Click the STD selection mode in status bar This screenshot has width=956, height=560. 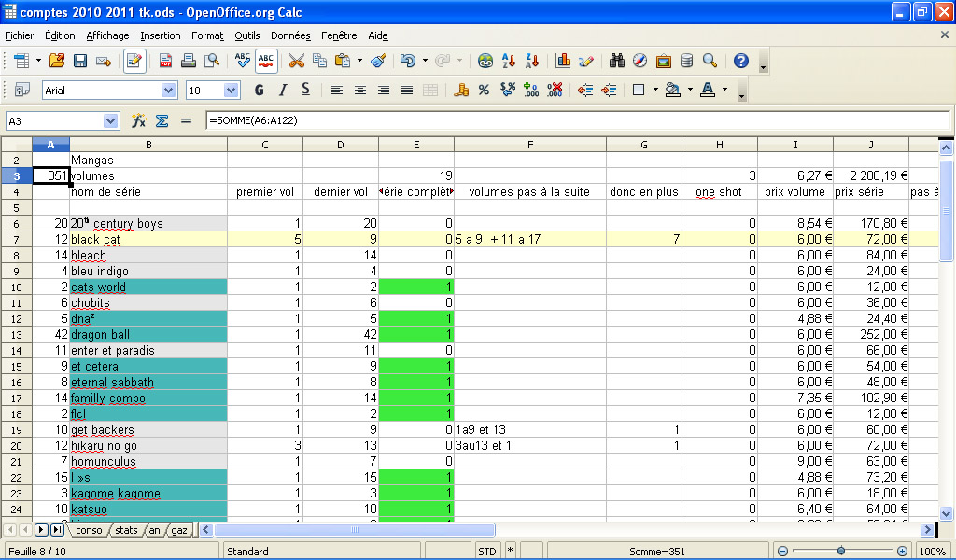(x=487, y=551)
